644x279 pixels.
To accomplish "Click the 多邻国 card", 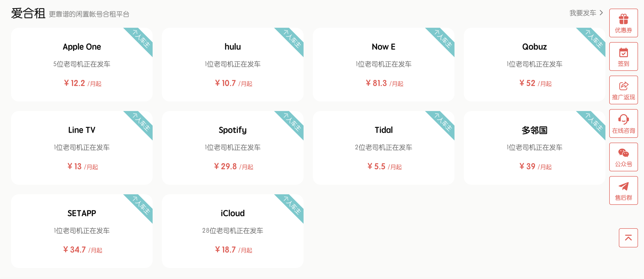I will pos(534,148).
